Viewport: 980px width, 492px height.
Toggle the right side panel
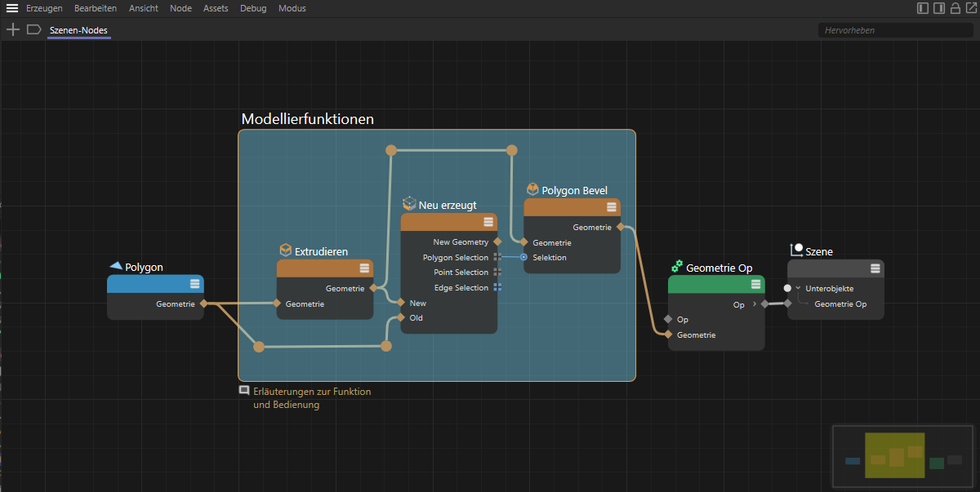(x=939, y=8)
